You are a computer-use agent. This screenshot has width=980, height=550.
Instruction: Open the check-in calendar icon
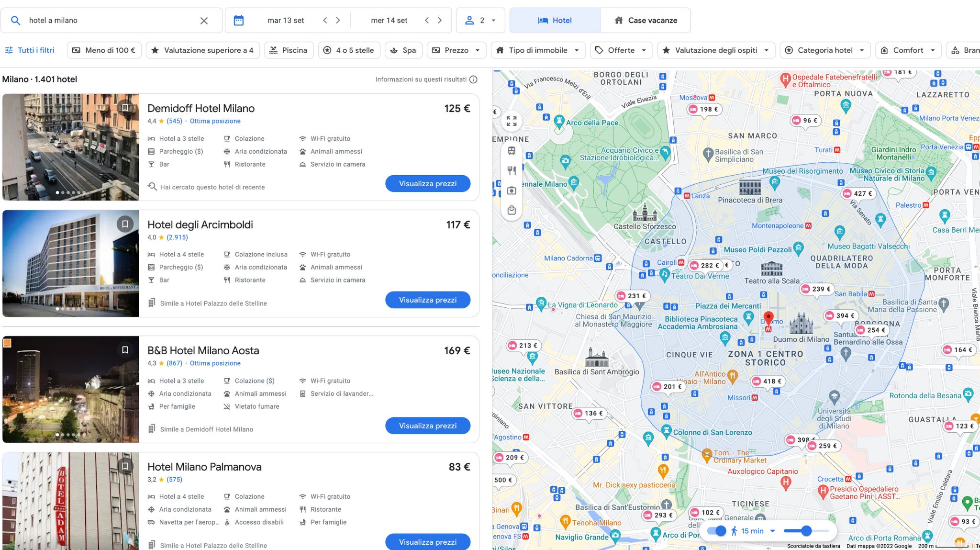[x=238, y=21]
